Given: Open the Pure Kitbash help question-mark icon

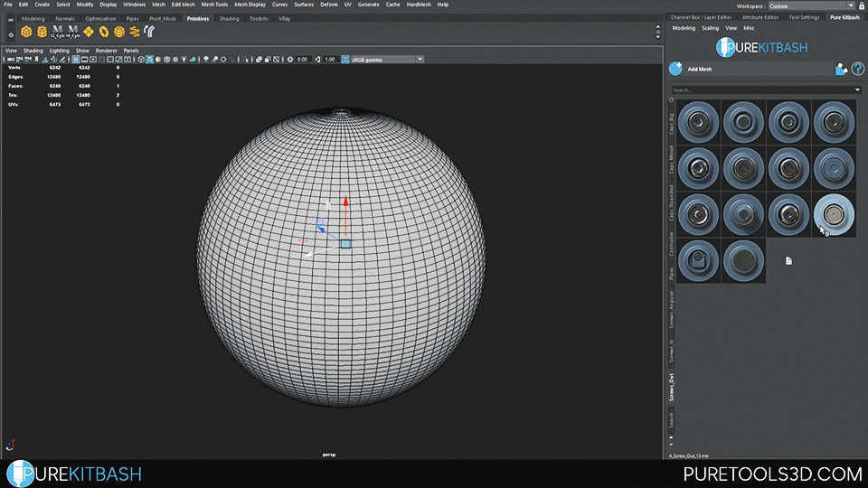Looking at the screenshot, I should (856, 68).
